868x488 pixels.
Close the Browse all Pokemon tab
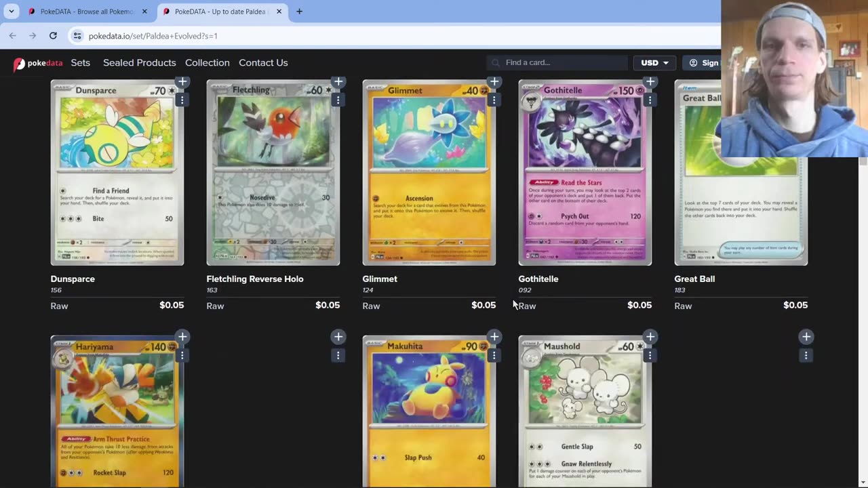[144, 12]
